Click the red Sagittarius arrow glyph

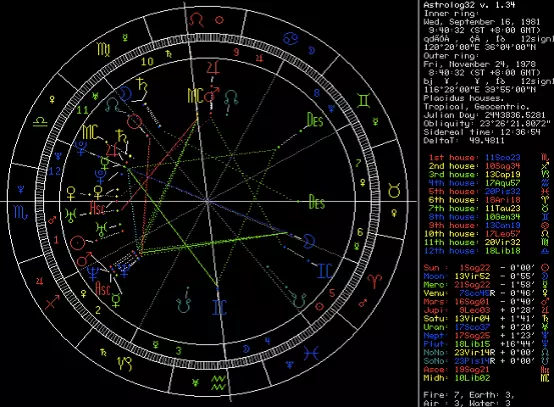pyautogui.click(x=53, y=302)
